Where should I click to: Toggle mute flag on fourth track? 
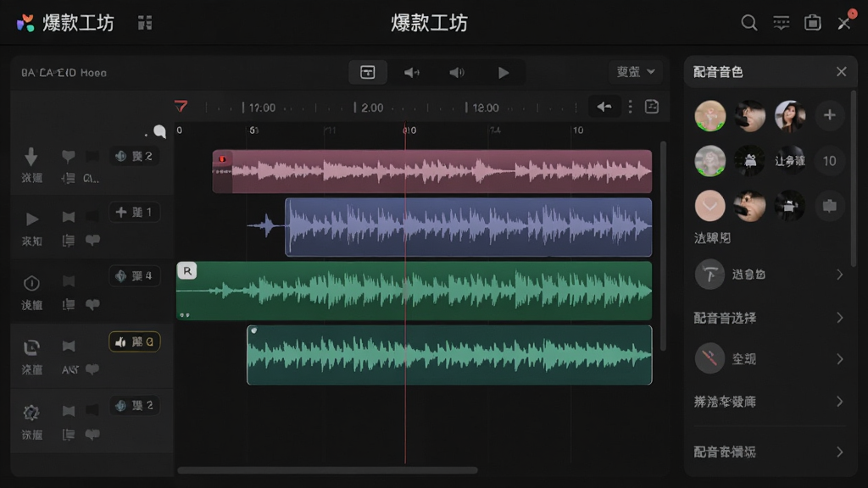(x=68, y=347)
